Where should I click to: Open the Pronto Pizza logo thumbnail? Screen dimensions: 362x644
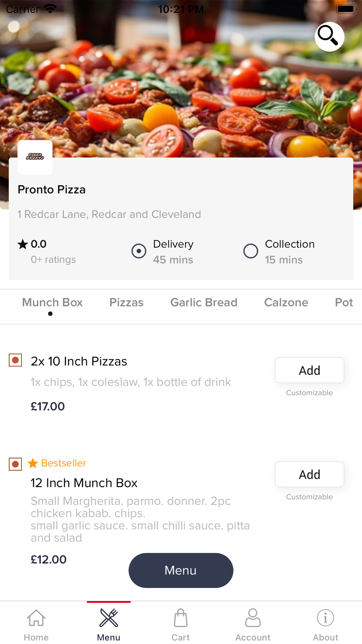coord(35,157)
